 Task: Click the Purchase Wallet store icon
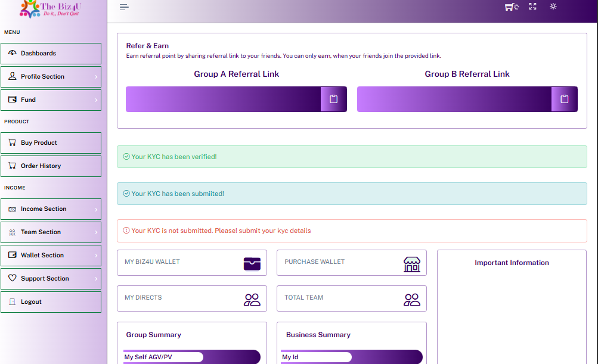pyautogui.click(x=411, y=264)
